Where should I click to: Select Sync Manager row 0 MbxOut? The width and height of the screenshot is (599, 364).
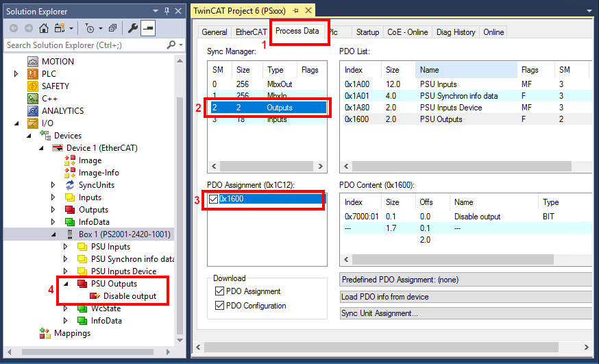[x=269, y=84]
